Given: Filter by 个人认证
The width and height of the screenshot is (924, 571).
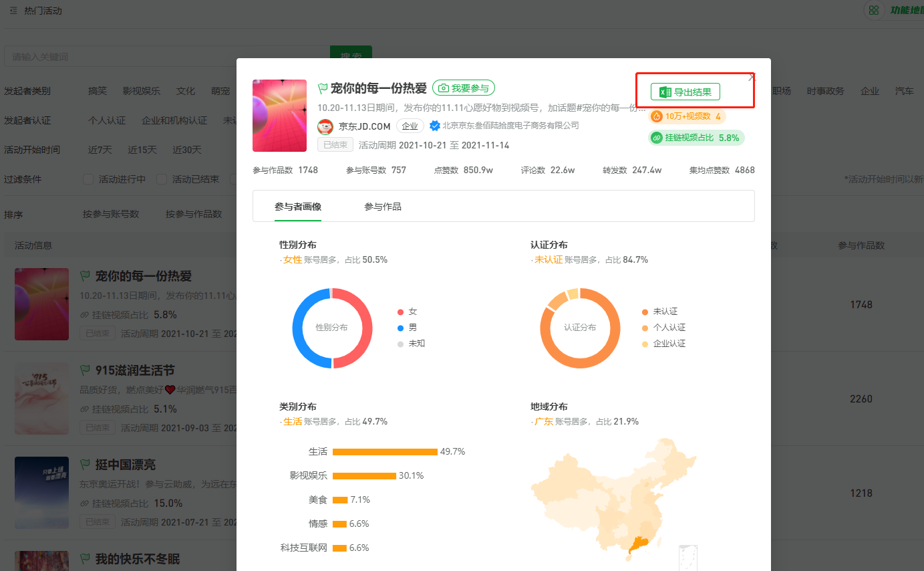Looking at the screenshot, I should (107, 120).
